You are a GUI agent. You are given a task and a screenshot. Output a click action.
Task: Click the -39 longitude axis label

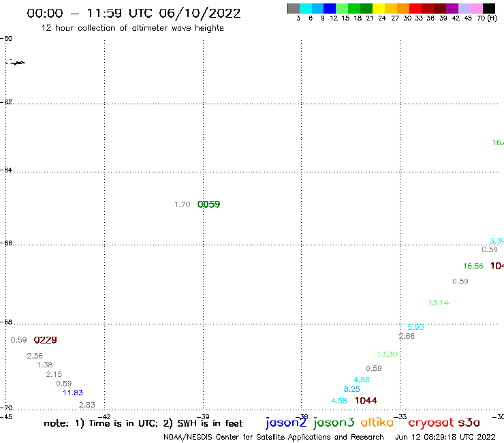[204, 417]
